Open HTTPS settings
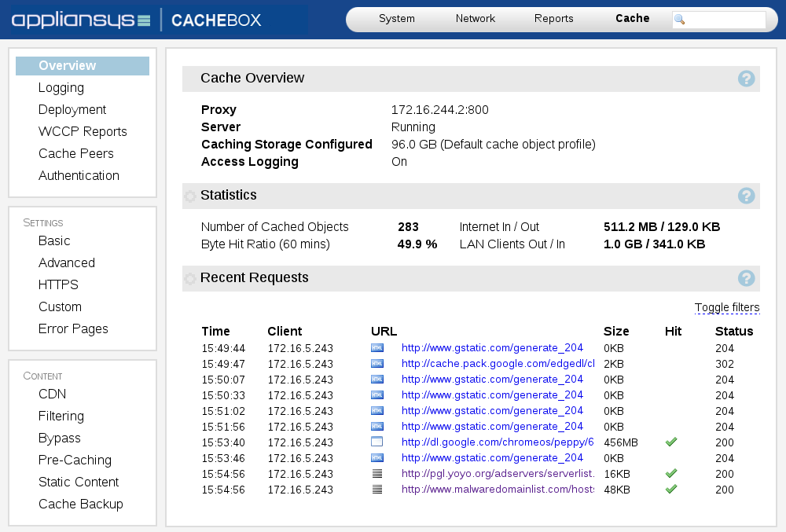The height and width of the screenshot is (532, 786). (58, 285)
